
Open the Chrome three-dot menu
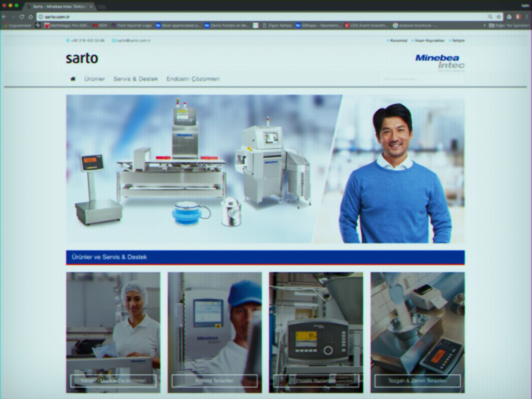pyautogui.click(x=527, y=17)
